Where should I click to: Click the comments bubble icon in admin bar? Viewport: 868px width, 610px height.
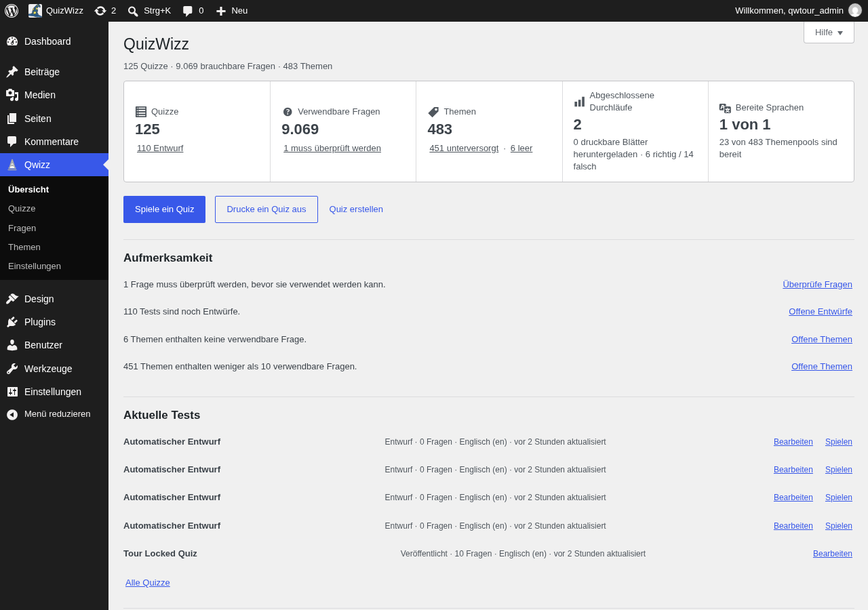click(x=188, y=11)
